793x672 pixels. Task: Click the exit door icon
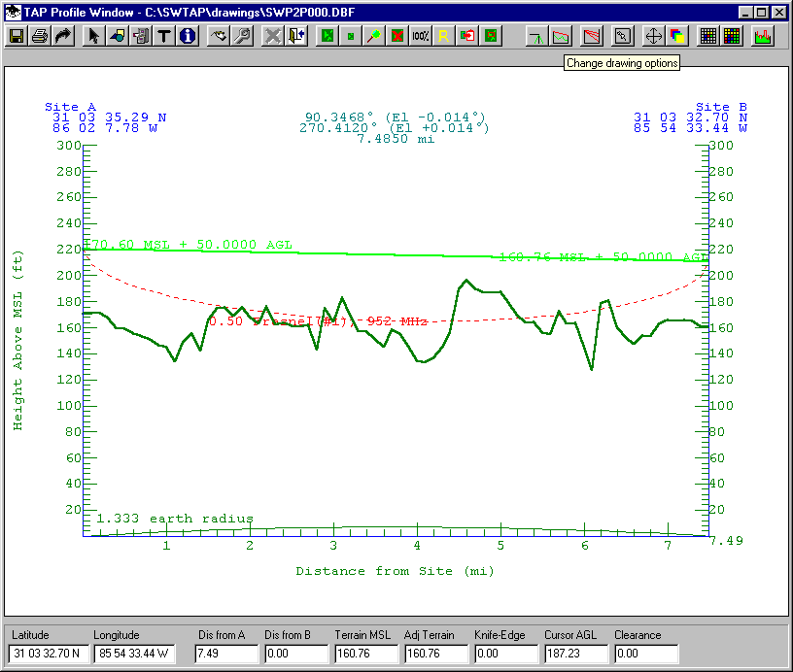tap(296, 36)
